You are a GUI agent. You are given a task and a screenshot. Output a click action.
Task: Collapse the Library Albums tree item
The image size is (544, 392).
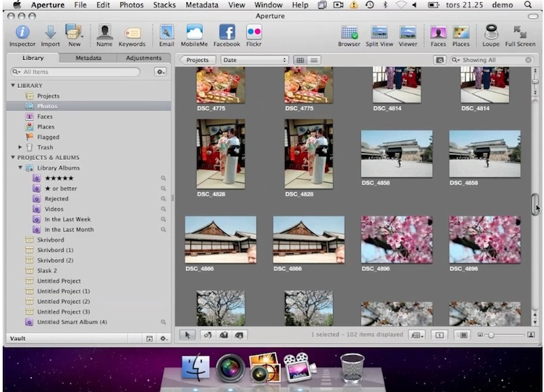click(x=20, y=168)
